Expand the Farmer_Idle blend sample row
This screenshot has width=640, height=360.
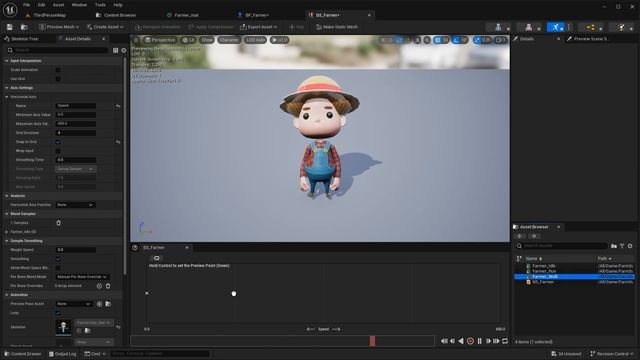pos(7,232)
